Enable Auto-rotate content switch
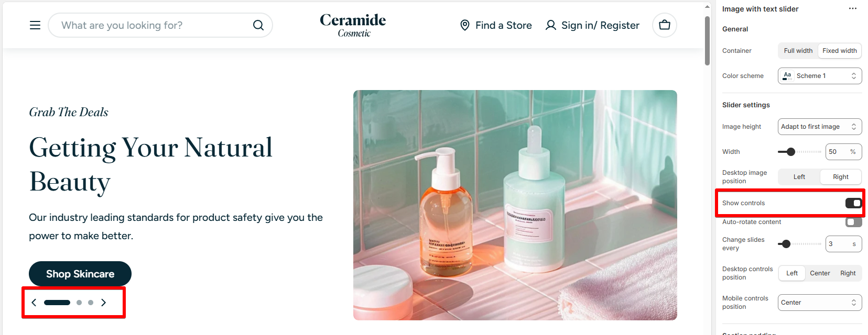The image size is (868, 335). (x=853, y=222)
